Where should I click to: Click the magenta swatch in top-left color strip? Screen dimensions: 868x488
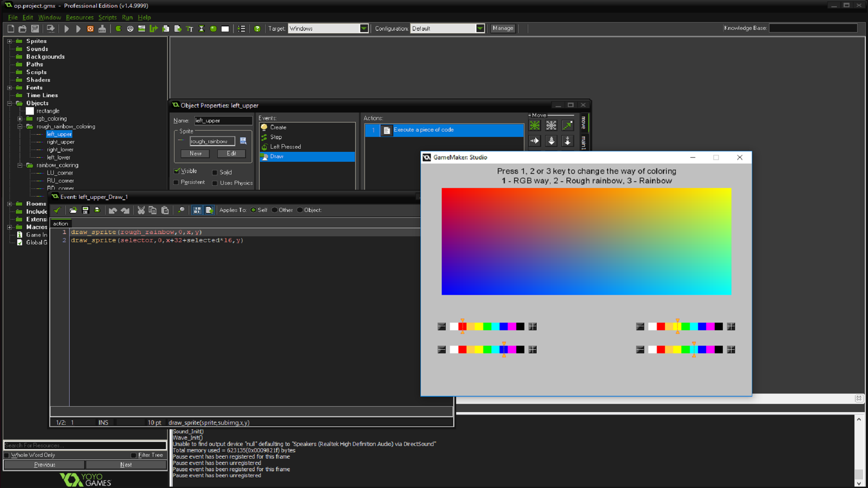click(512, 326)
